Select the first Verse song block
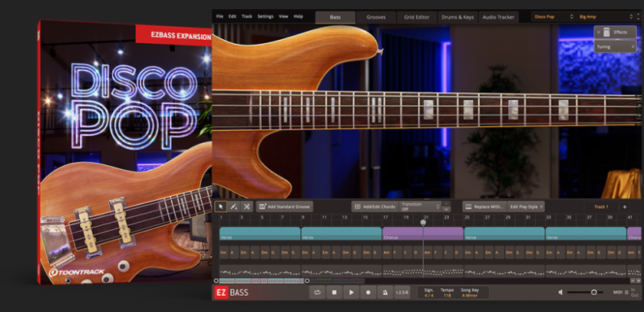 click(259, 234)
